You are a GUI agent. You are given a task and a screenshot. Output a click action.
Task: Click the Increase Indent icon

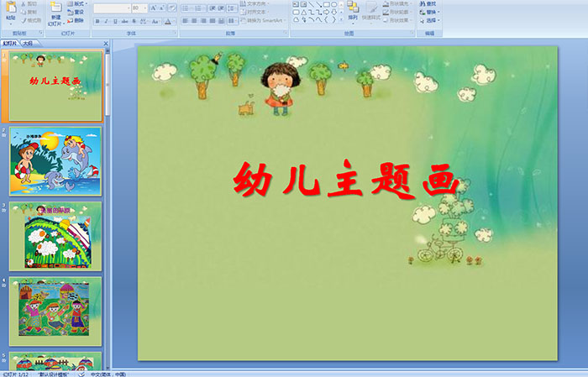click(221, 8)
